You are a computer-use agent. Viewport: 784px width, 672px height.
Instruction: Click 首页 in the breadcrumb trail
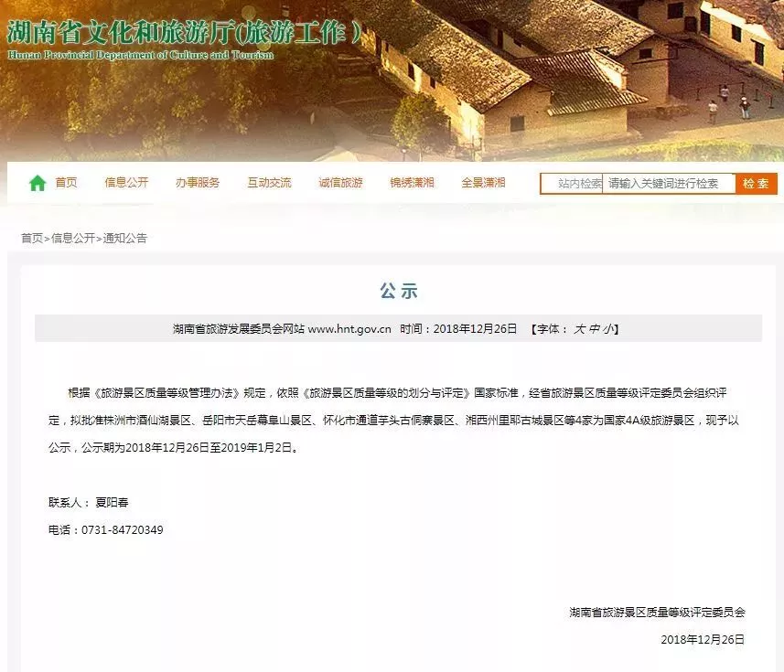pos(32,239)
